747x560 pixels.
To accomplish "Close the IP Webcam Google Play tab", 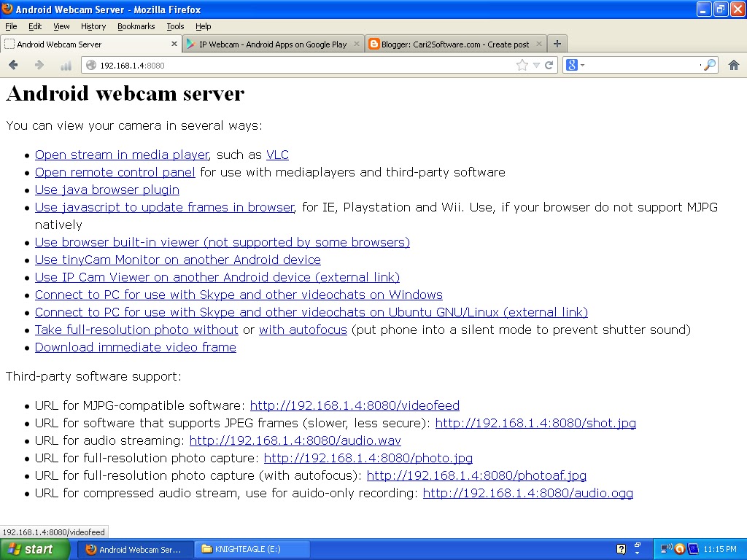I will 356,44.
